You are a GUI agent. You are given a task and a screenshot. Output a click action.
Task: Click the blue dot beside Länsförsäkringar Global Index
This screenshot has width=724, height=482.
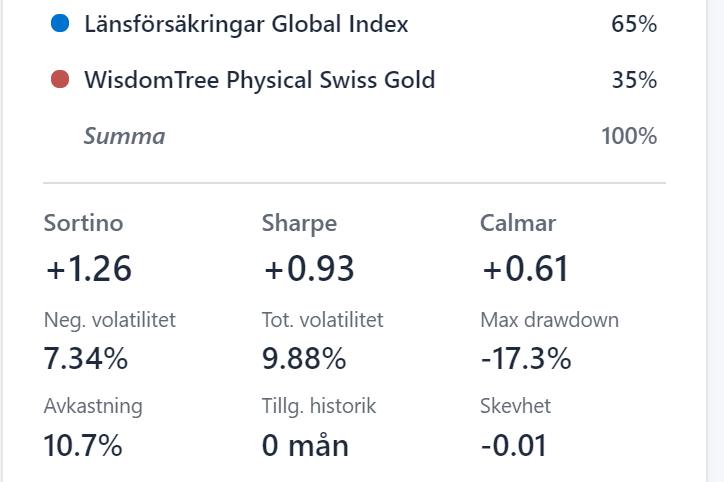59,24
